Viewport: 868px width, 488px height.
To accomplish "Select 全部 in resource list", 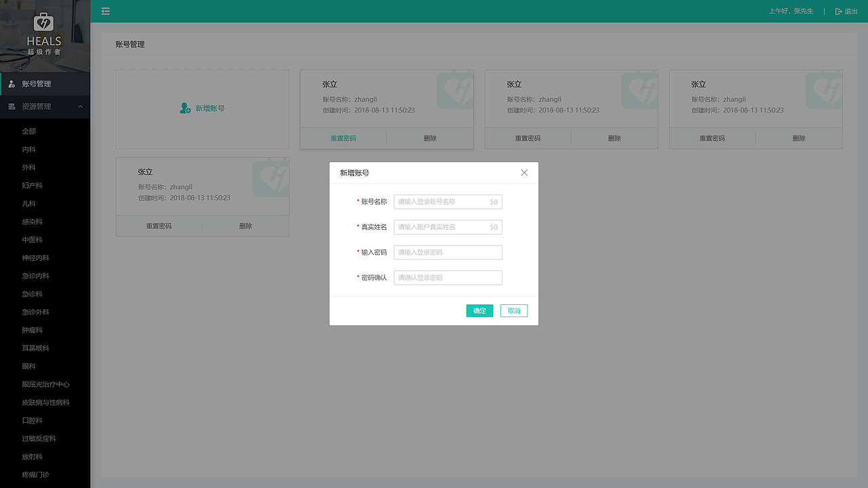I will click(x=29, y=131).
